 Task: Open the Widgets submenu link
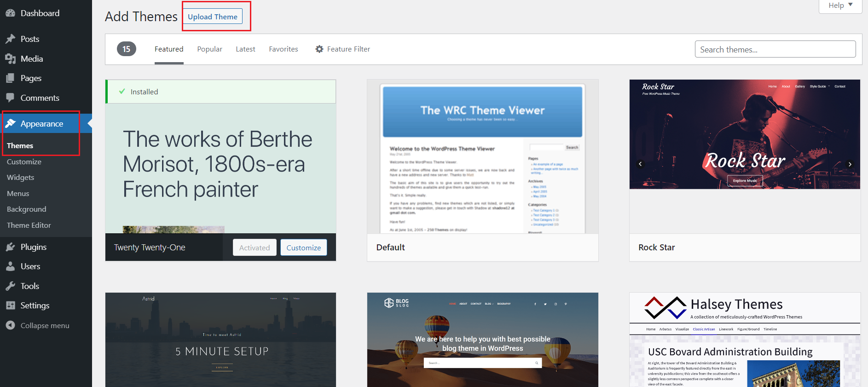(20, 178)
